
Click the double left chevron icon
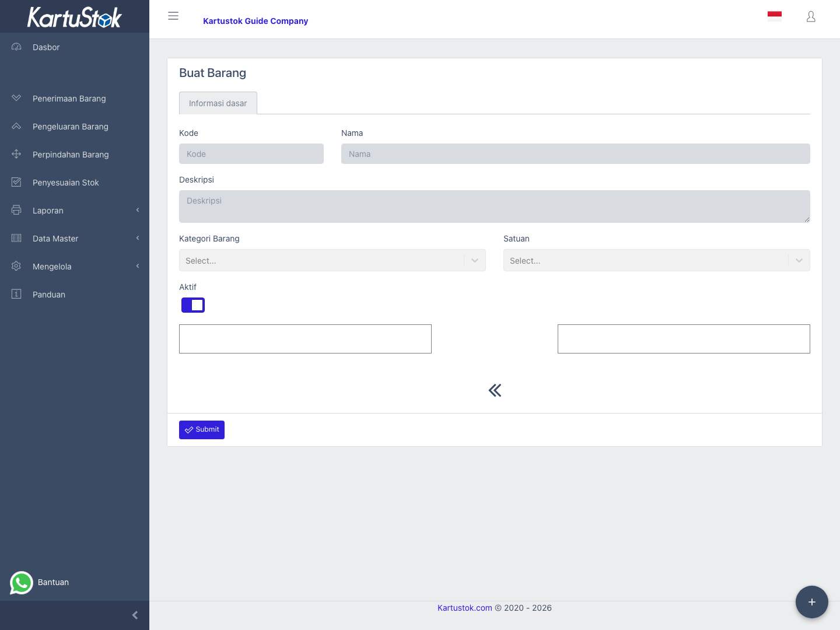point(495,390)
